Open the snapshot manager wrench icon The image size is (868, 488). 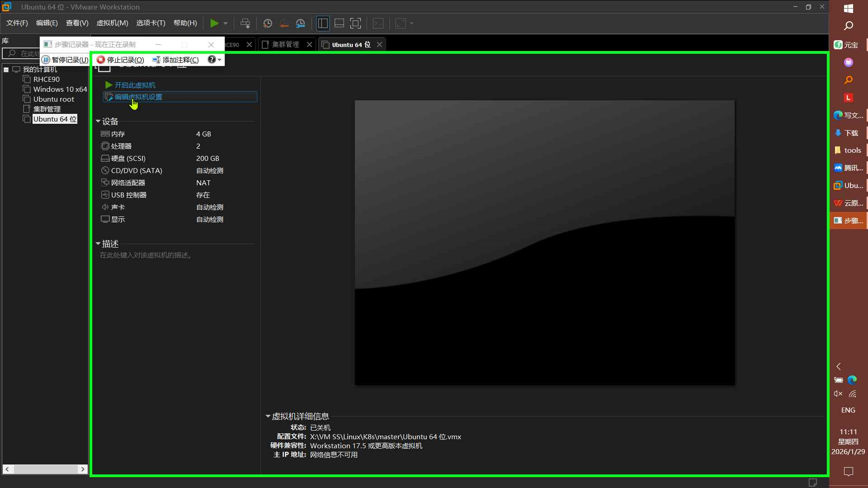(301, 23)
